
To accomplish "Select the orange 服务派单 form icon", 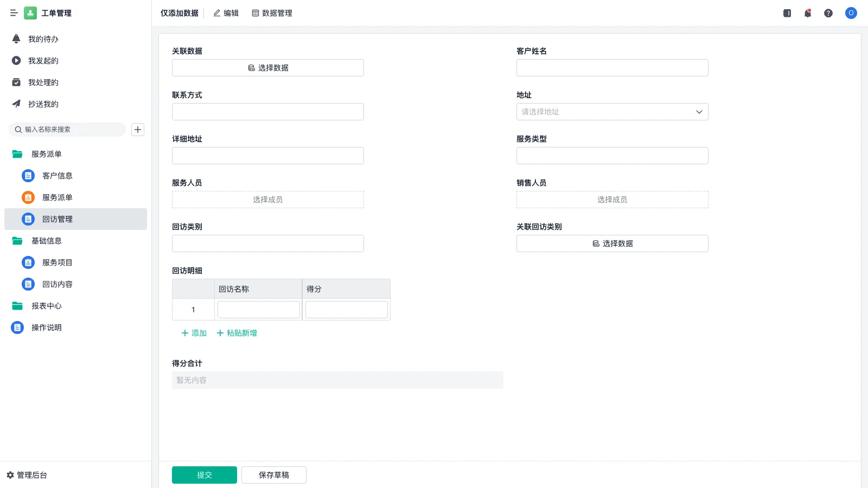I will (x=28, y=197).
